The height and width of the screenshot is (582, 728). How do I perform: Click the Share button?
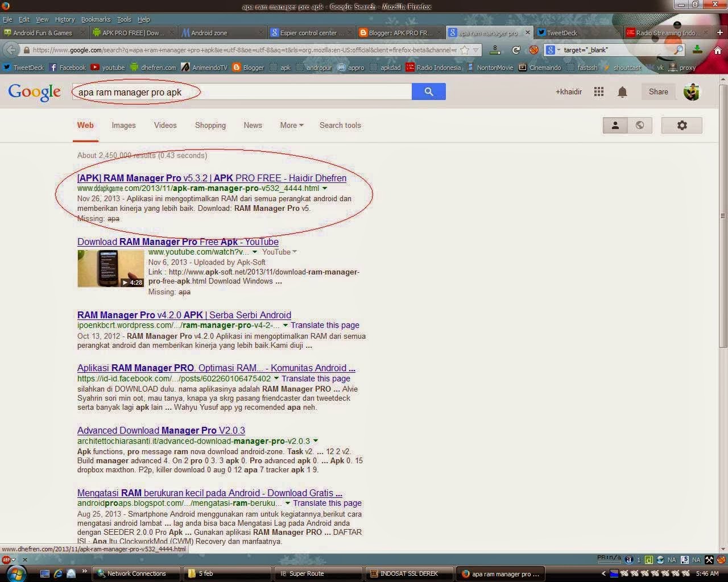tap(659, 92)
